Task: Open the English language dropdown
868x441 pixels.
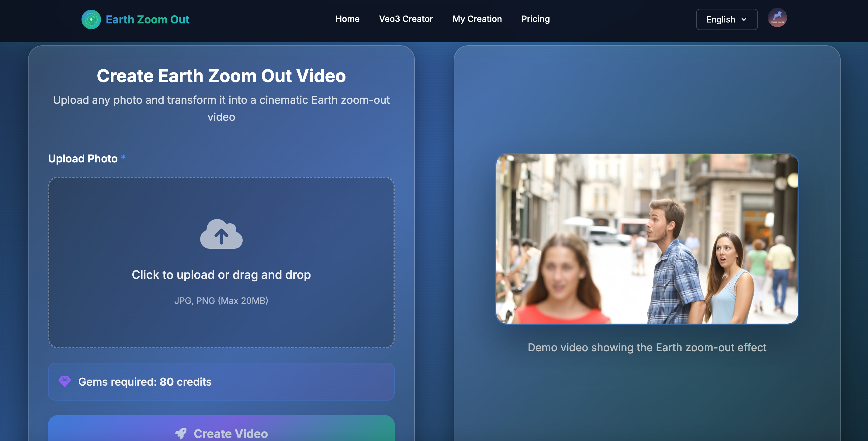Action: (727, 19)
